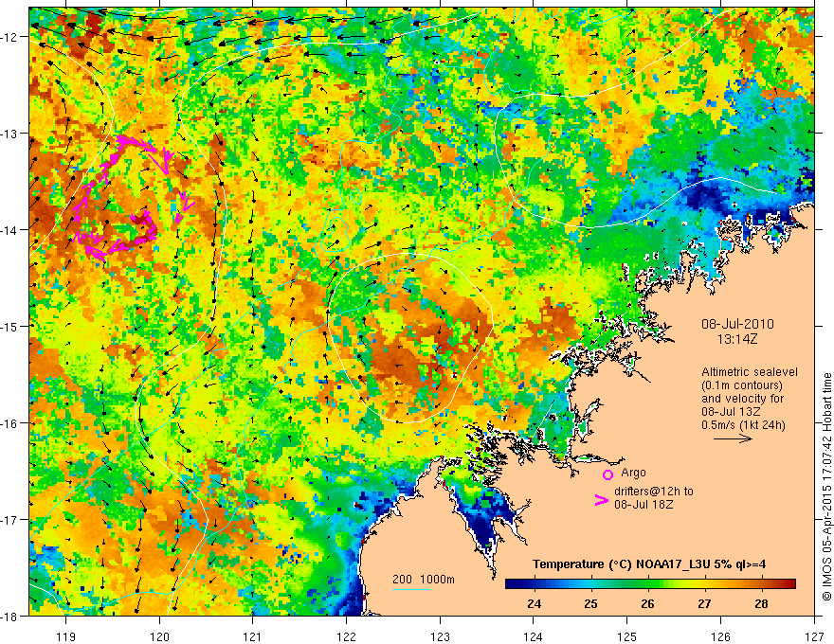
Task: Click the '121' longitude axis label
Action: [x=253, y=636]
